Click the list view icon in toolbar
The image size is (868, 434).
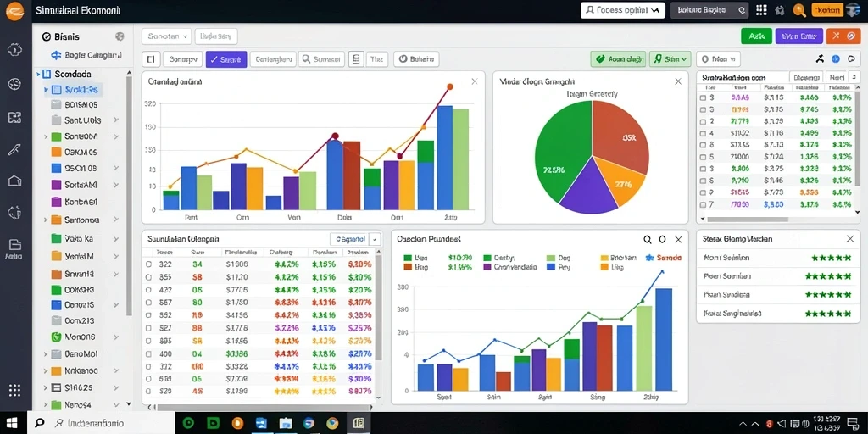point(357,59)
